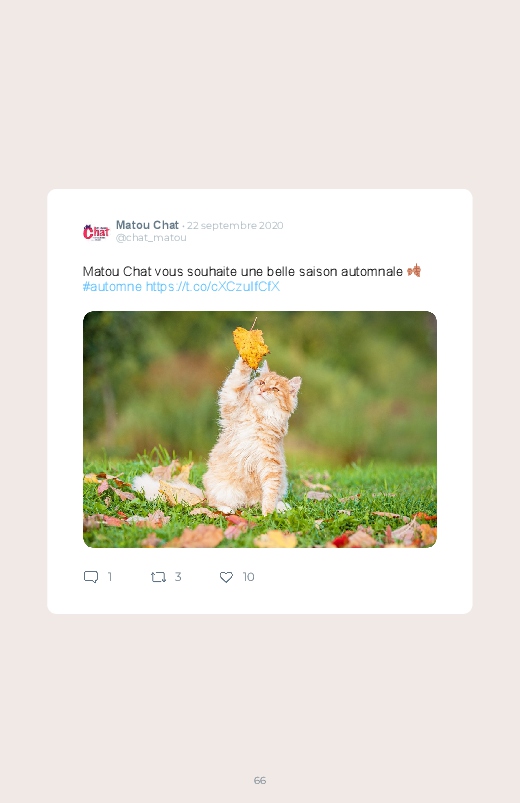The width and height of the screenshot is (520, 803).
Task: Click the retweet count number 3
Action: pos(178,577)
